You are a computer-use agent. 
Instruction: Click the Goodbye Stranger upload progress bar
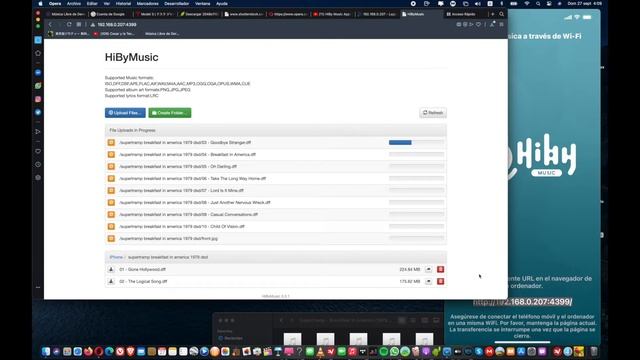point(416,142)
